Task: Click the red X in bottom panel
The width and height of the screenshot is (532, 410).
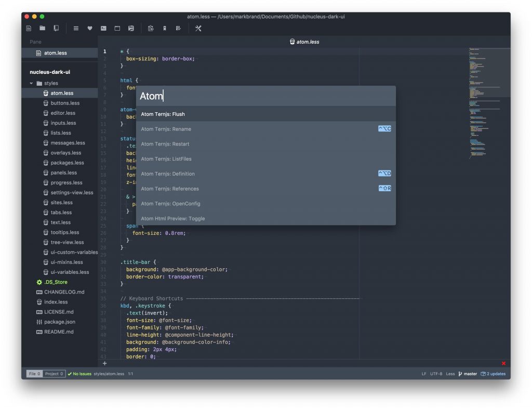Action: tap(503, 363)
